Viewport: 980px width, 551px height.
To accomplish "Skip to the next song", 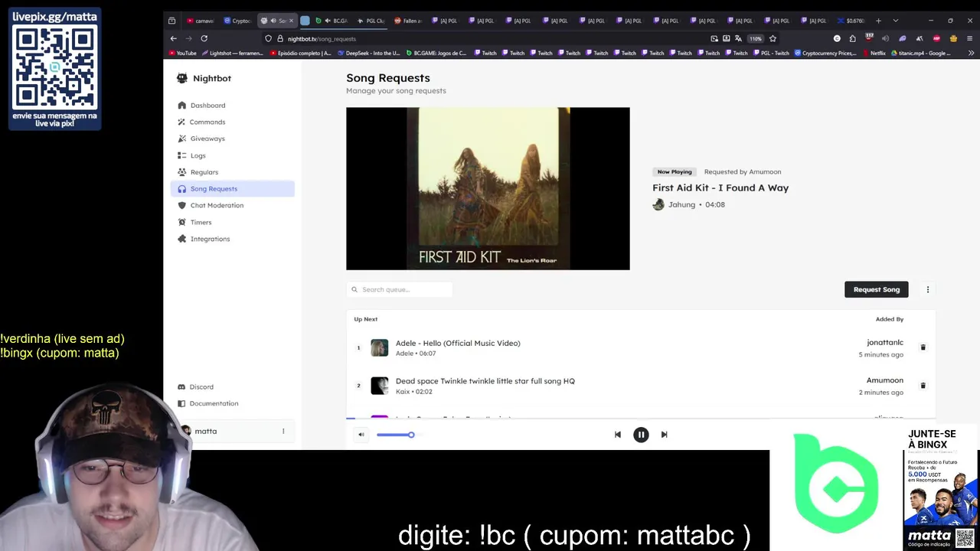I will tap(665, 435).
